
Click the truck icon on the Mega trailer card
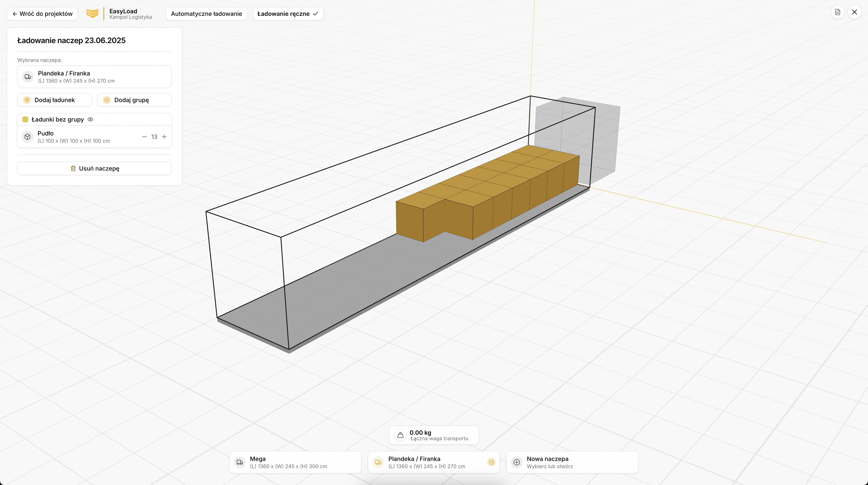[240, 462]
